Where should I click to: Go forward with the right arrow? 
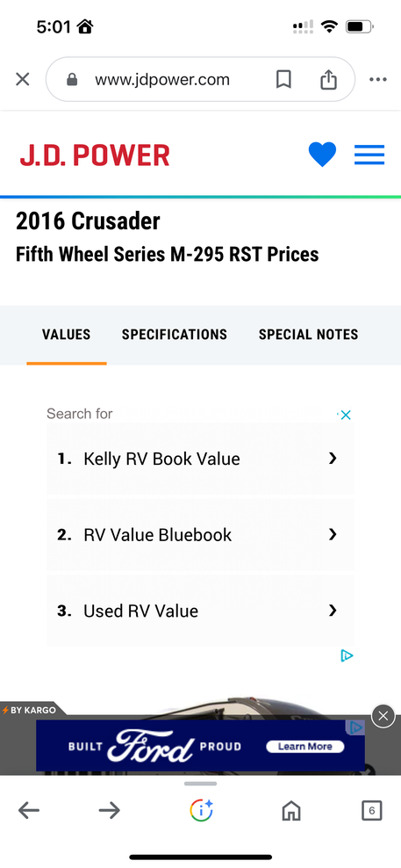pos(110,811)
